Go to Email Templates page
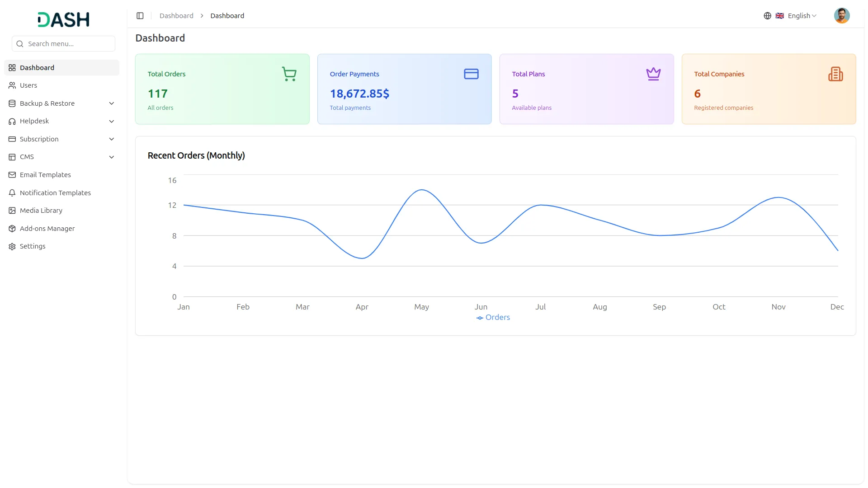868x488 pixels. coord(45,175)
